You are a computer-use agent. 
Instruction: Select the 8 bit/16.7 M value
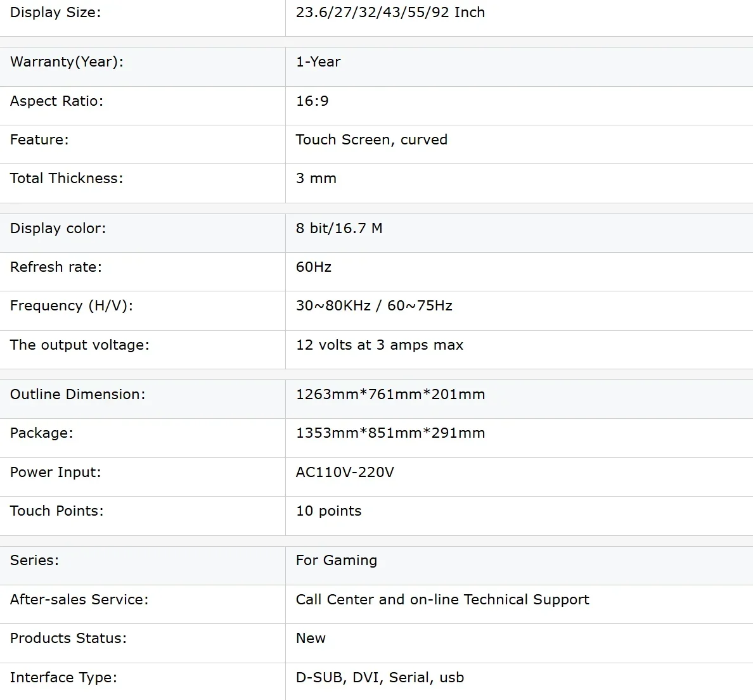pos(339,229)
